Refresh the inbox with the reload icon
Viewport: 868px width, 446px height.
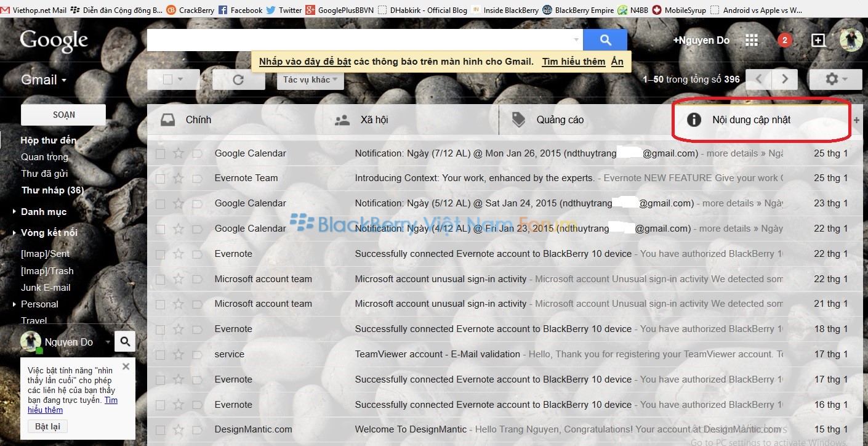pyautogui.click(x=238, y=79)
